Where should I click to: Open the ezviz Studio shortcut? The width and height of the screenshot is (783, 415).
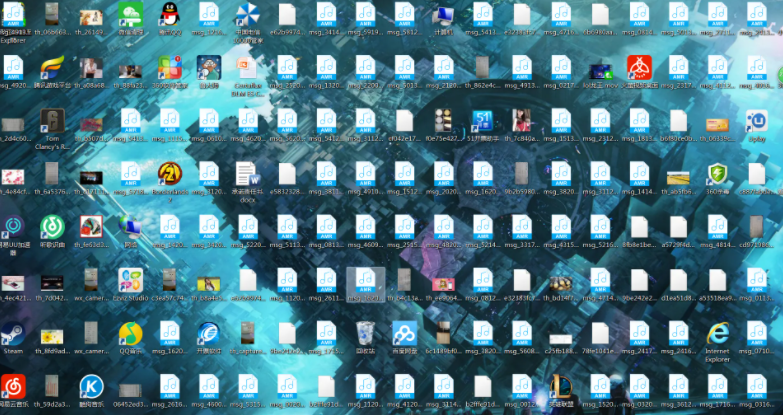click(x=130, y=281)
